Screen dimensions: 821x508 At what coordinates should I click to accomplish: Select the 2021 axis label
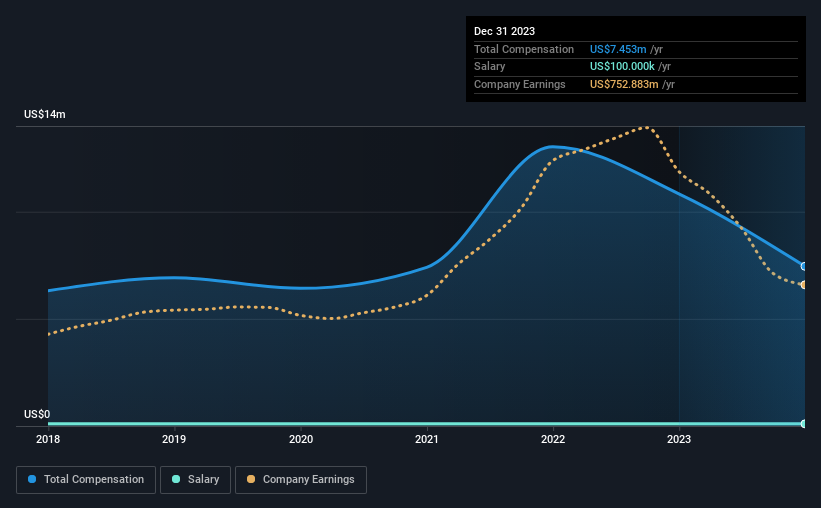pos(427,439)
